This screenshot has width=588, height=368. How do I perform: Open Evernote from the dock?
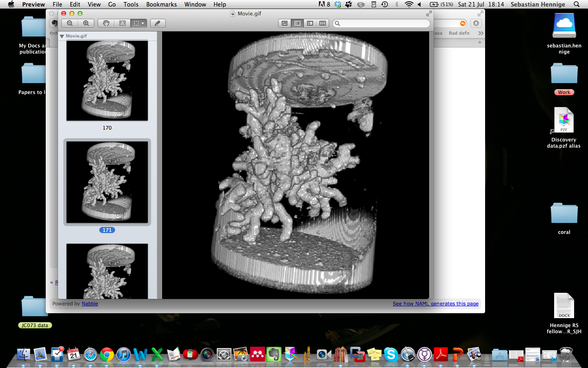tap(274, 355)
